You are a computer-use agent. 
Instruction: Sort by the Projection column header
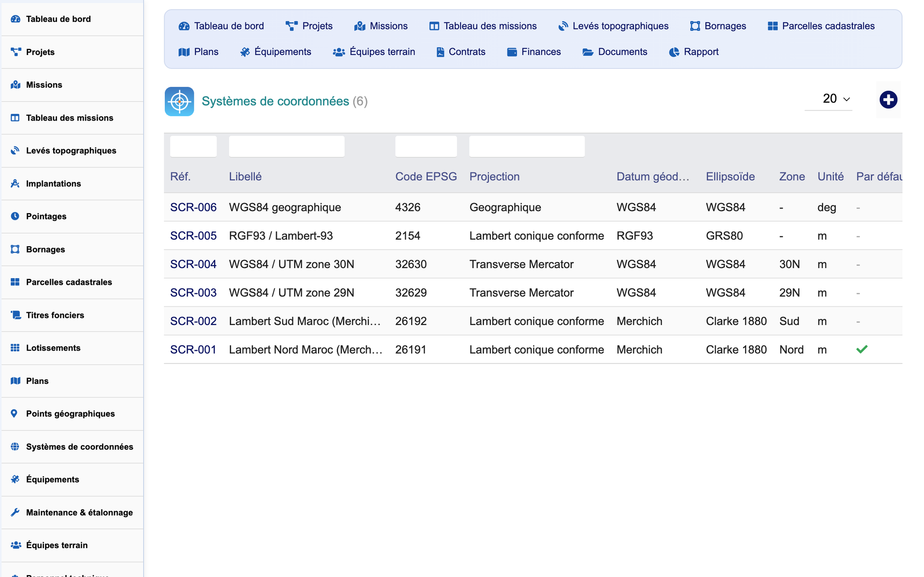point(494,177)
